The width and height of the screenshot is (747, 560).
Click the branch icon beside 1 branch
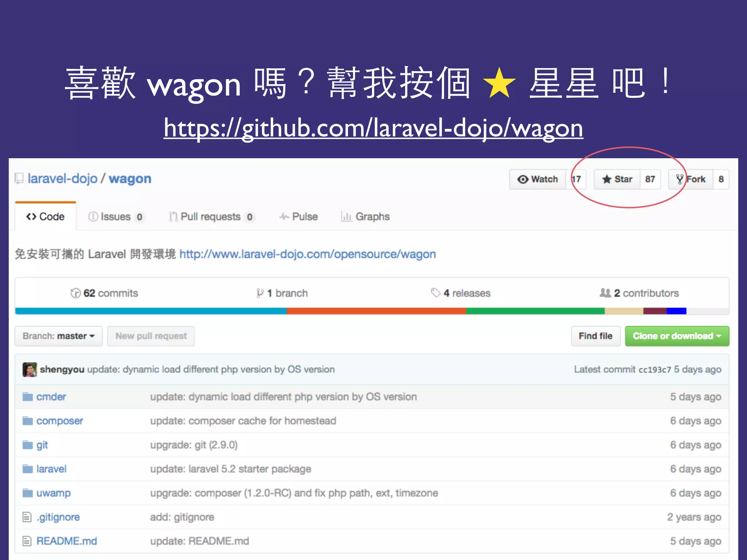260,293
